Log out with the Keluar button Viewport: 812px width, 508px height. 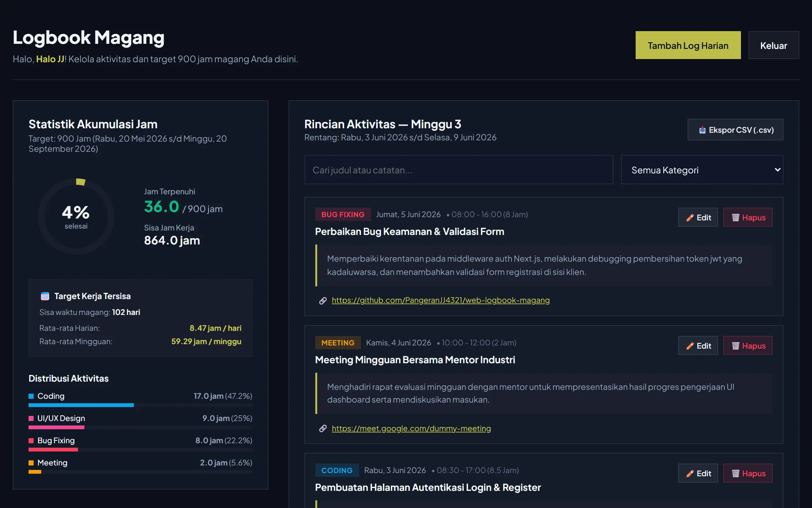click(773, 45)
